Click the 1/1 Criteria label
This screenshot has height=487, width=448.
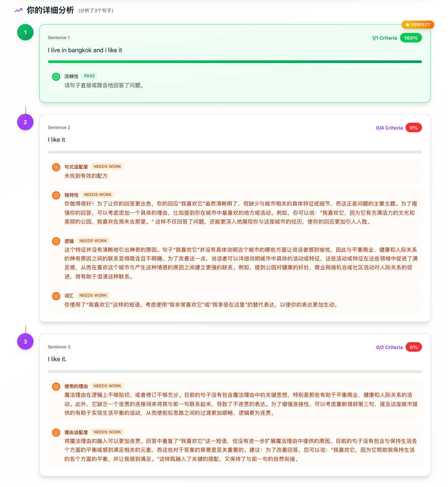[385, 38]
